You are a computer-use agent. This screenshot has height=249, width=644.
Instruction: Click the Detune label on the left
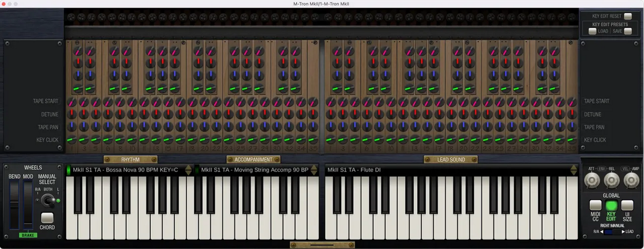click(50, 114)
